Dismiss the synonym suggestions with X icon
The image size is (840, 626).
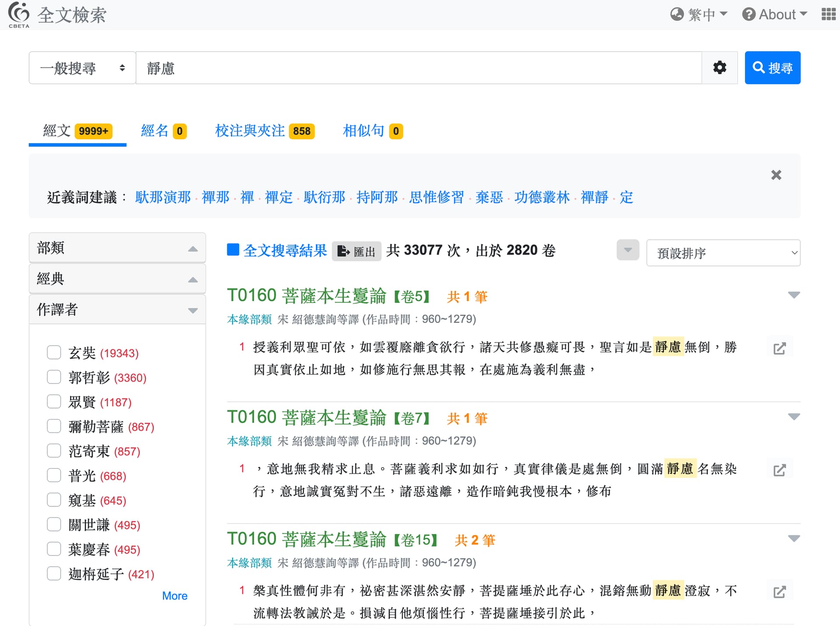click(x=776, y=175)
